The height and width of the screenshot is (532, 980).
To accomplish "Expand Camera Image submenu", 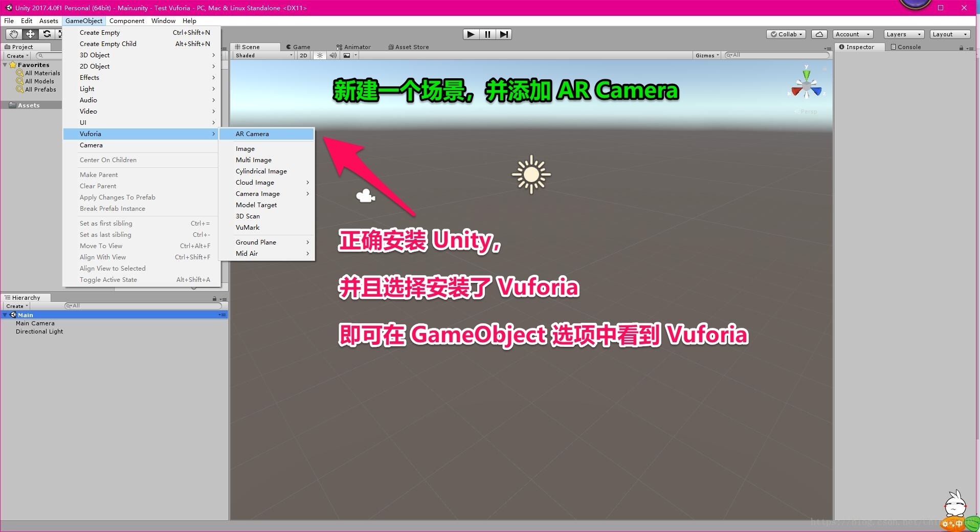I will coord(266,194).
